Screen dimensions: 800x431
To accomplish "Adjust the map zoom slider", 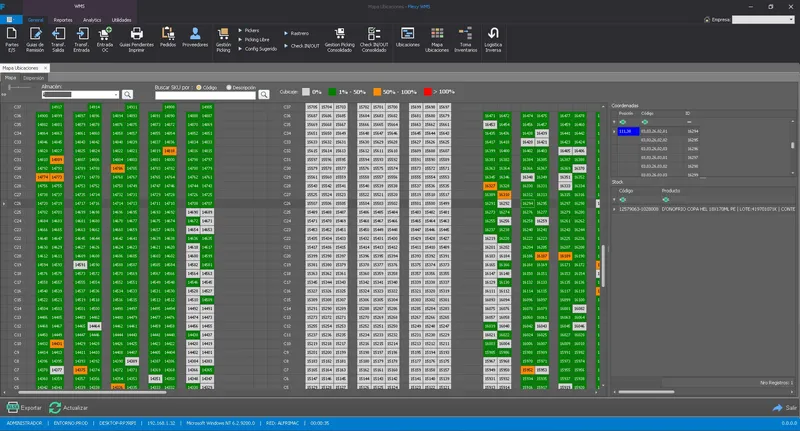I will pos(19,87).
